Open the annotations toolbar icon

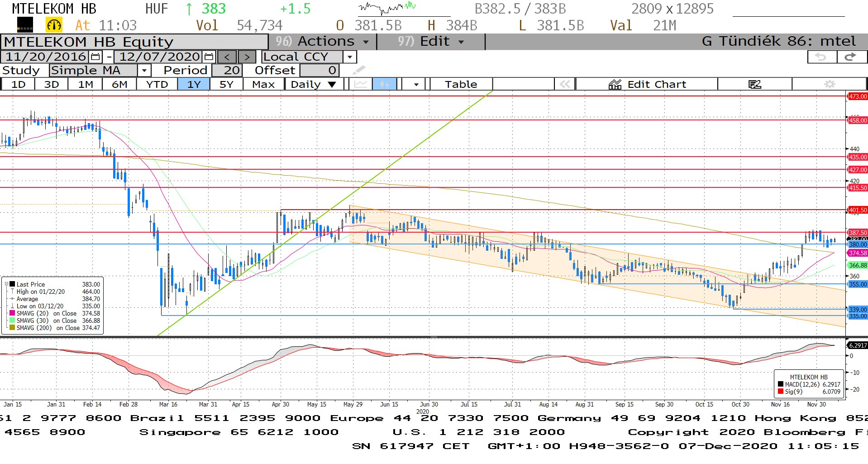(754, 84)
